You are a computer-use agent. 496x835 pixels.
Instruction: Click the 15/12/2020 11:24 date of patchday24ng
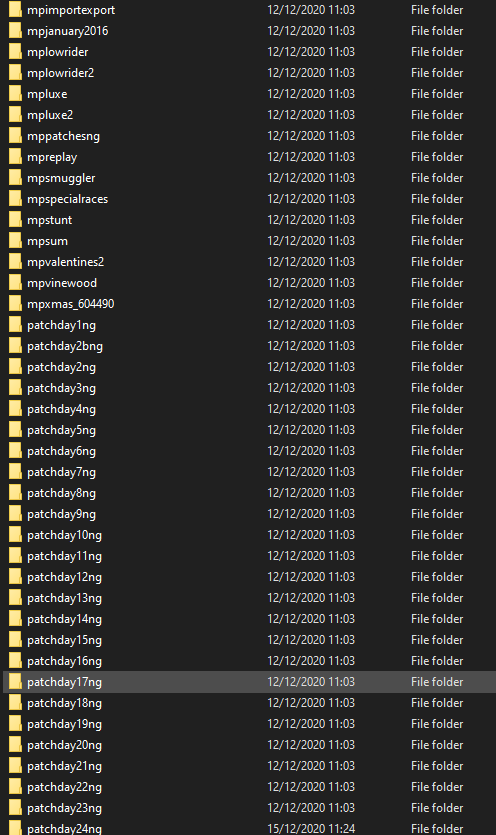coord(311,829)
